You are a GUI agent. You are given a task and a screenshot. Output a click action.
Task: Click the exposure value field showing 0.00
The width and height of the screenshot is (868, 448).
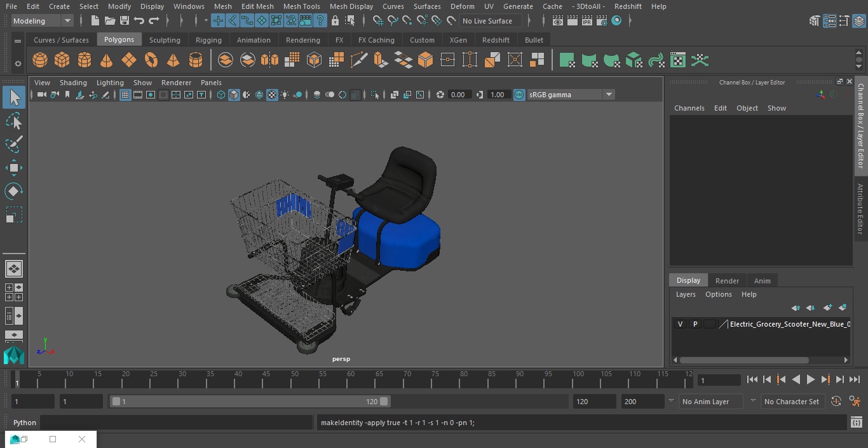[x=459, y=95]
